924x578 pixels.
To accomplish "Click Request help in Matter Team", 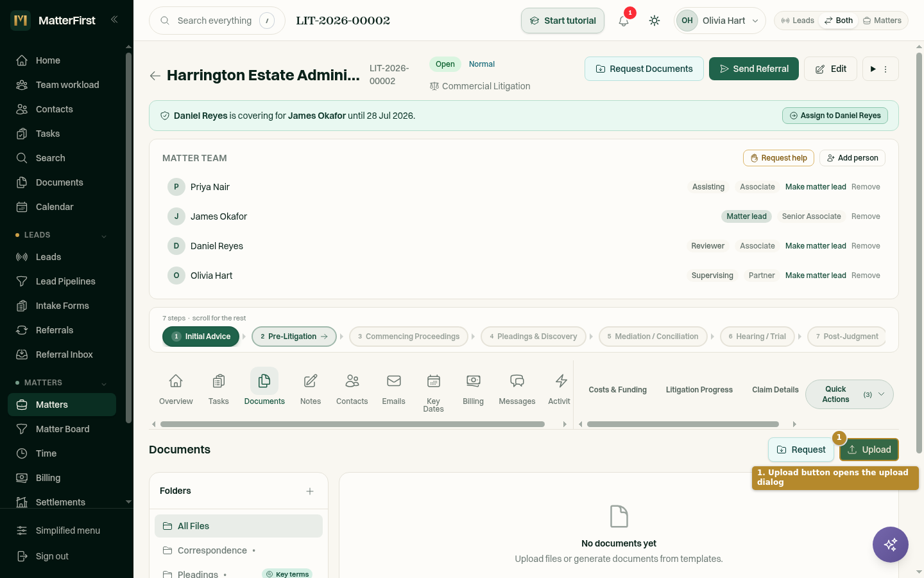I will [778, 158].
